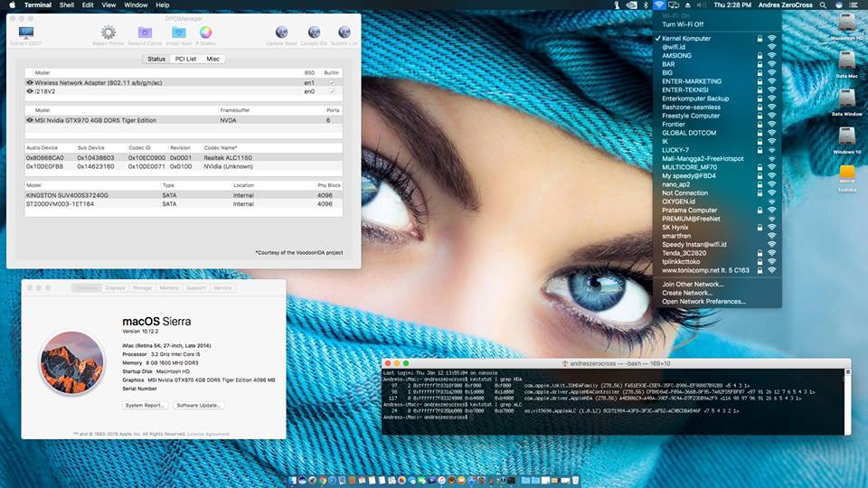
Task: Click the System Report... button
Action: pos(145,405)
